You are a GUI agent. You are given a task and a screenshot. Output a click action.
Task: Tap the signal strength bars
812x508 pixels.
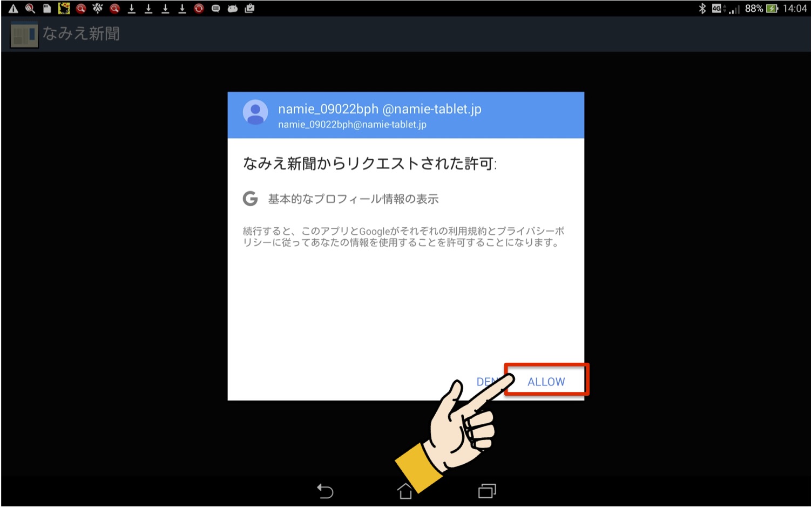734,9
